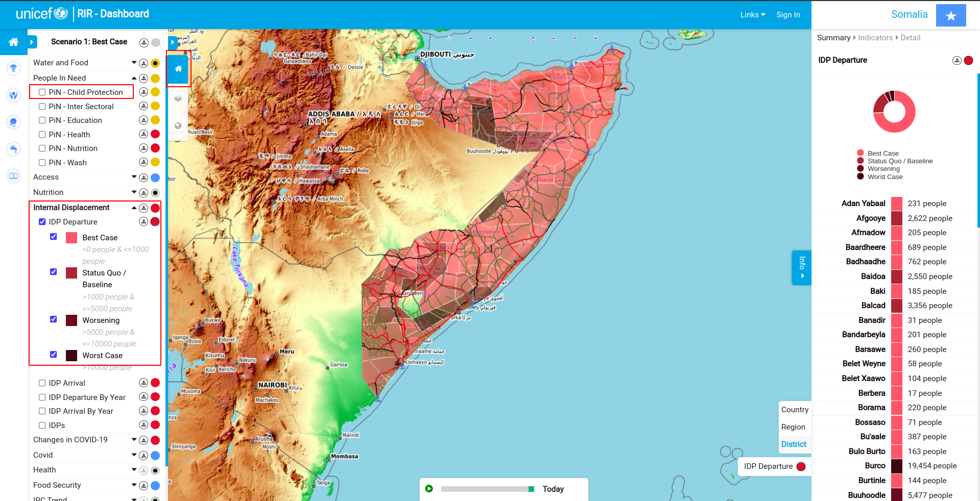Uncheck the IDP Departure layer

tap(42, 222)
